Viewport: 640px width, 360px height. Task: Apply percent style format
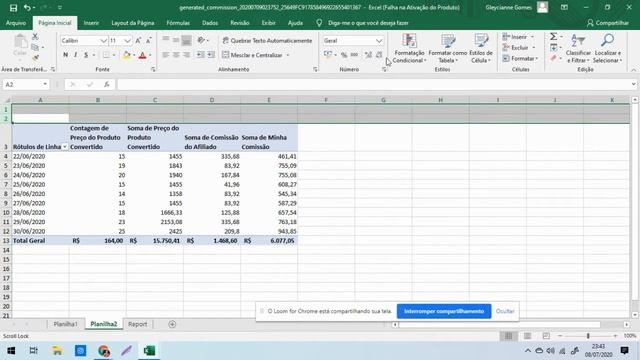coord(344,55)
